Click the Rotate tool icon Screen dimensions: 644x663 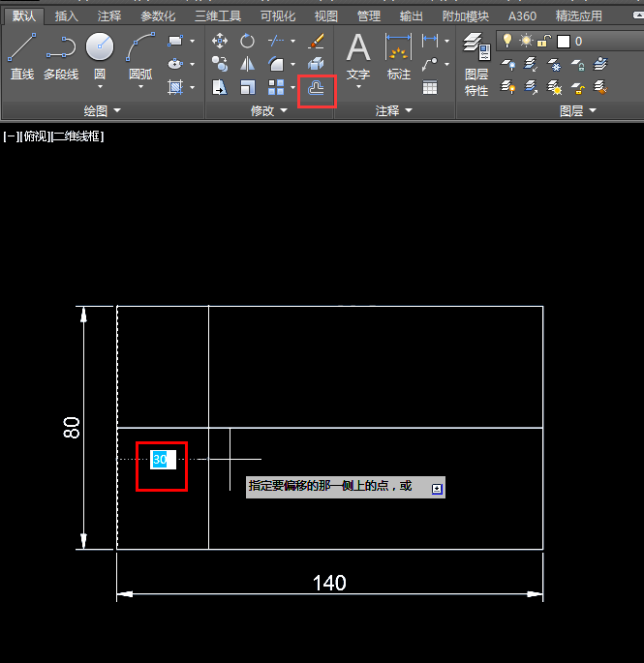247,41
